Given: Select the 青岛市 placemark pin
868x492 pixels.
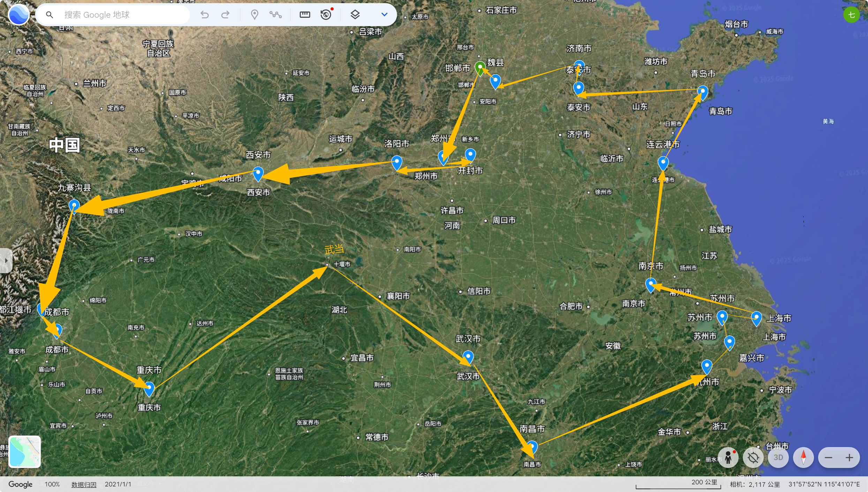Looking at the screenshot, I should click(x=702, y=93).
